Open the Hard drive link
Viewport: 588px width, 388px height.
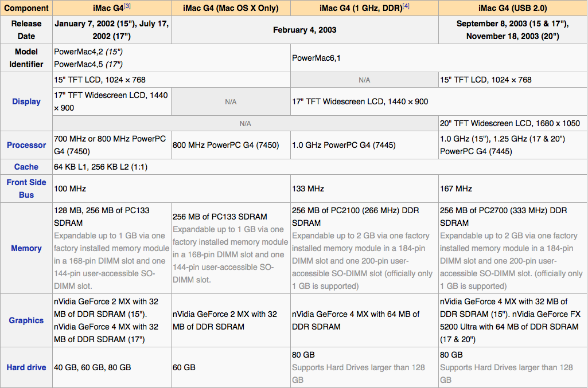pos(26,367)
